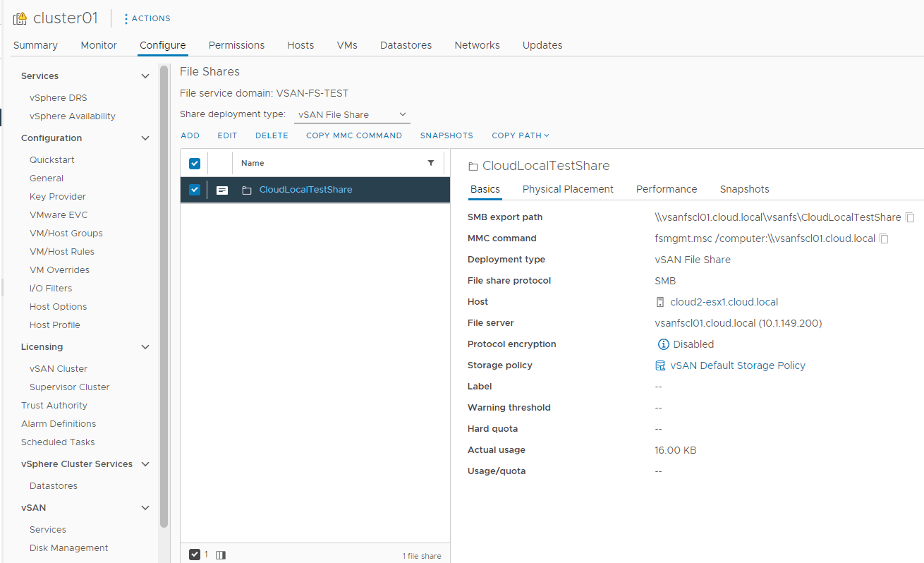Open the vSAN Default Storage Policy link
The image size is (924, 563).
[x=737, y=365]
